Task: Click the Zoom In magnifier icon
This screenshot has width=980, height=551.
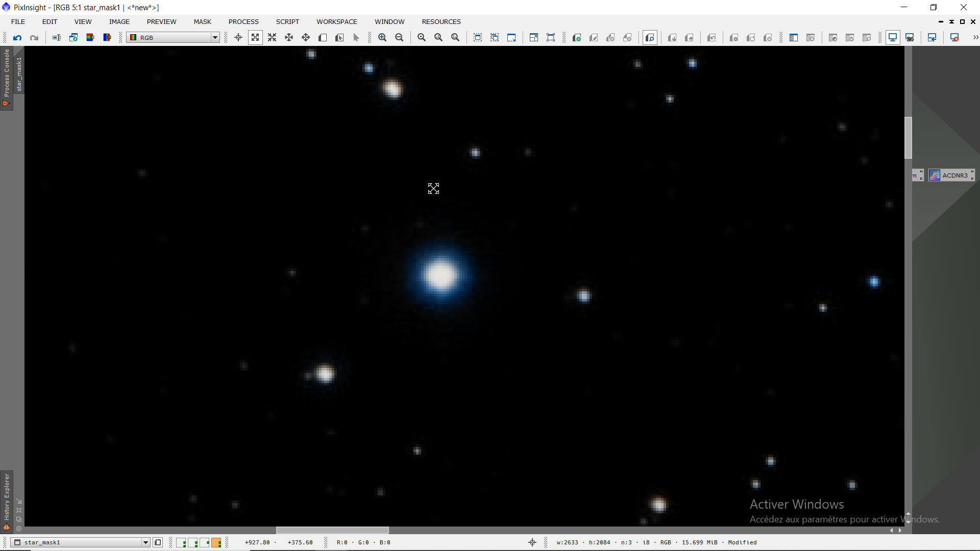Action: (x=382, y=37)
